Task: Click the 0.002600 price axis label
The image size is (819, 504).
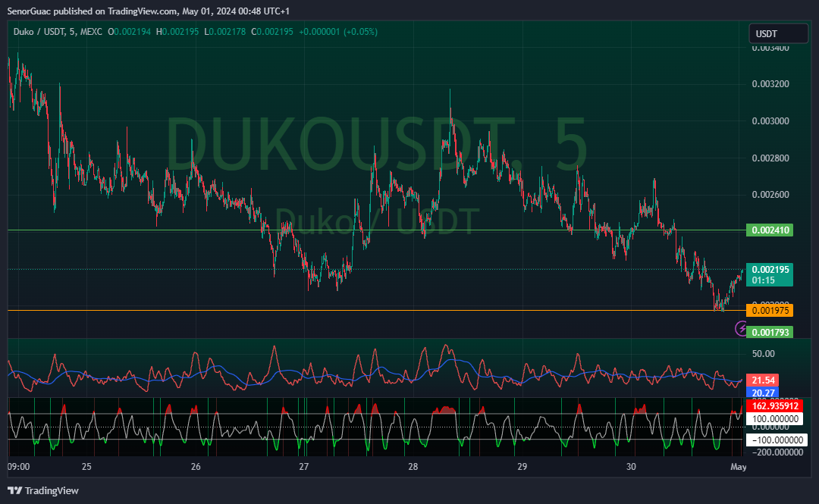Action: [770, 195]
